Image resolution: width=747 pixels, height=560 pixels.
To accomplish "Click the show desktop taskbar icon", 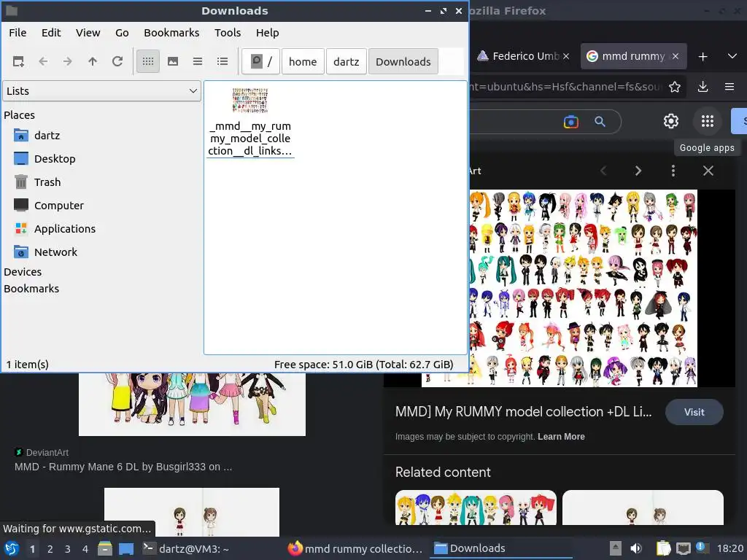I will (125, 548).
